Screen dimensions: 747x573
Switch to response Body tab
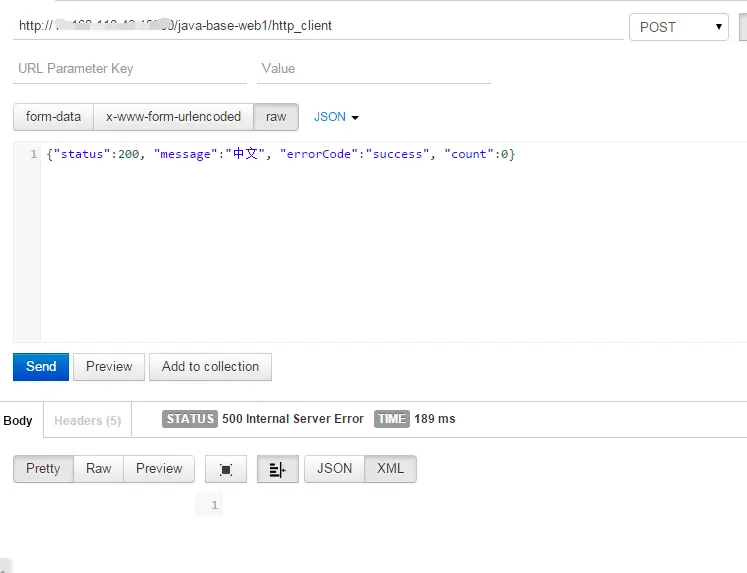point(18,421)
